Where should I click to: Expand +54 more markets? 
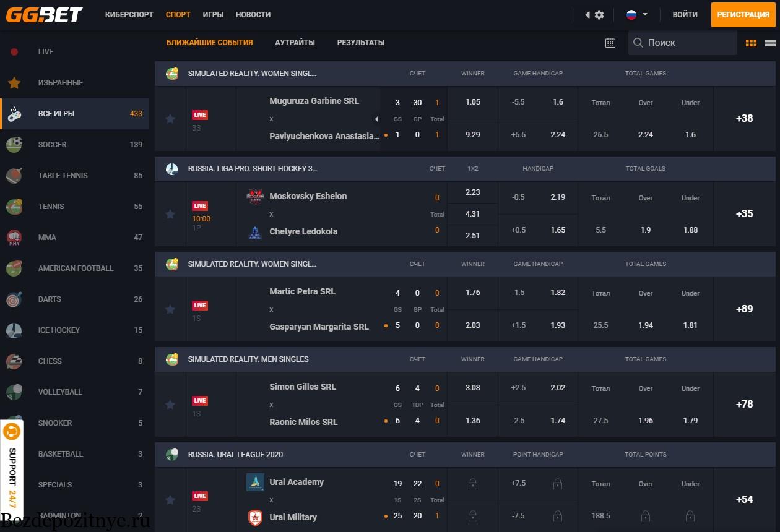coord(744,500)
